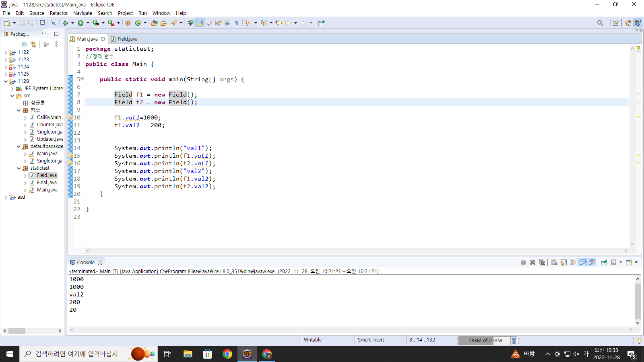Click Pin Console icon
The height and width of the screenshot is (362, 644).
coord(604,262)
